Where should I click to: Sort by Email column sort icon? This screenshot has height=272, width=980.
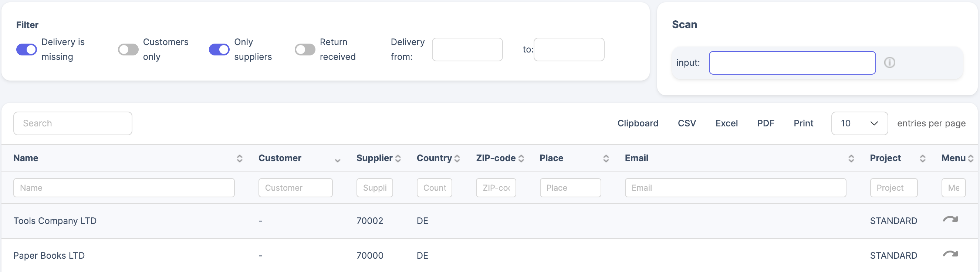tap(851, 158)
